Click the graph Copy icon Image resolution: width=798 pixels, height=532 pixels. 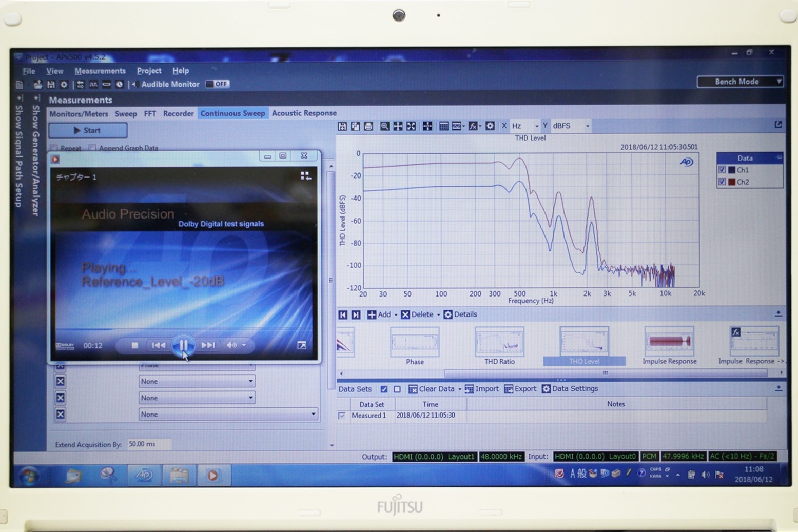point(355,126)
